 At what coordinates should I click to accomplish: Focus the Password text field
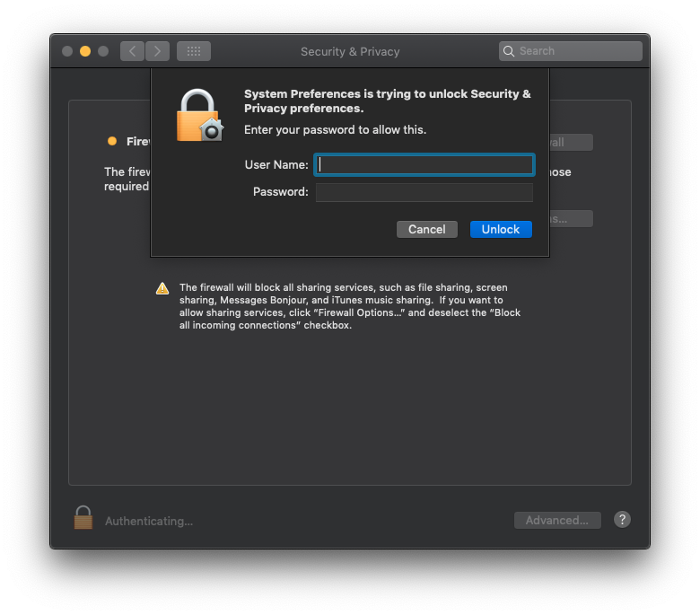point(424,192)
